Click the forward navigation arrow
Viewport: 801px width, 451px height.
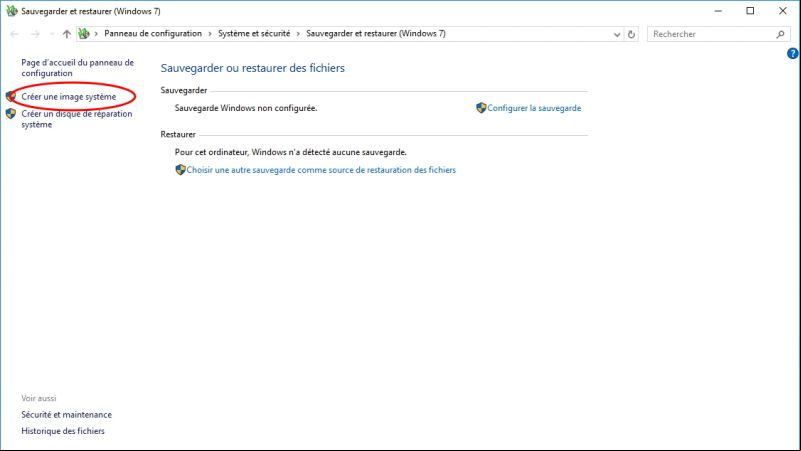click(35, 34)
